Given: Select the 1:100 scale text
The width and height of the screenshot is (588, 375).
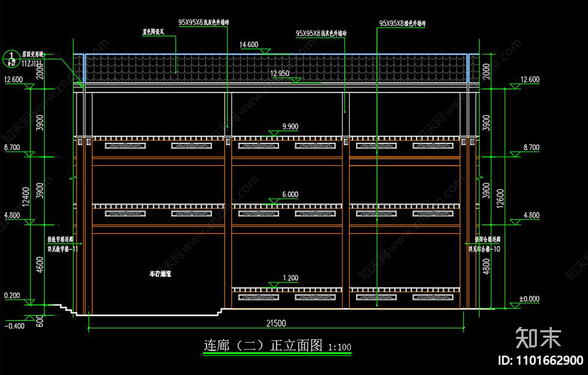Looking at the screenshot, I should click(340, 347).
